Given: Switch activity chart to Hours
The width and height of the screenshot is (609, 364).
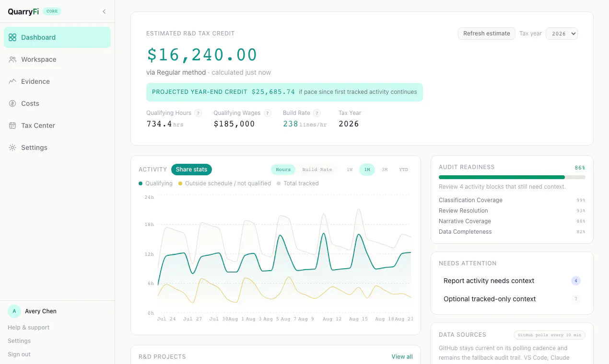Looking at the screenshot, I should 283,170.
